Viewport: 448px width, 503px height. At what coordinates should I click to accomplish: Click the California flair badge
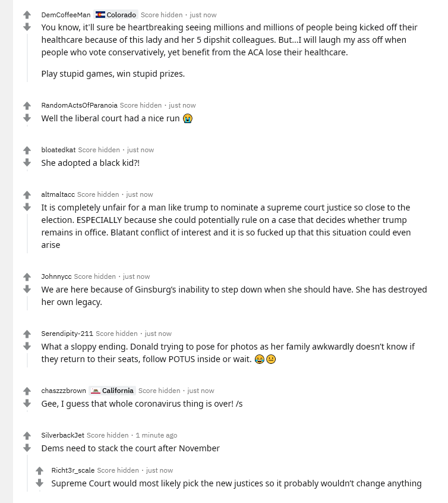coord(112,391)
